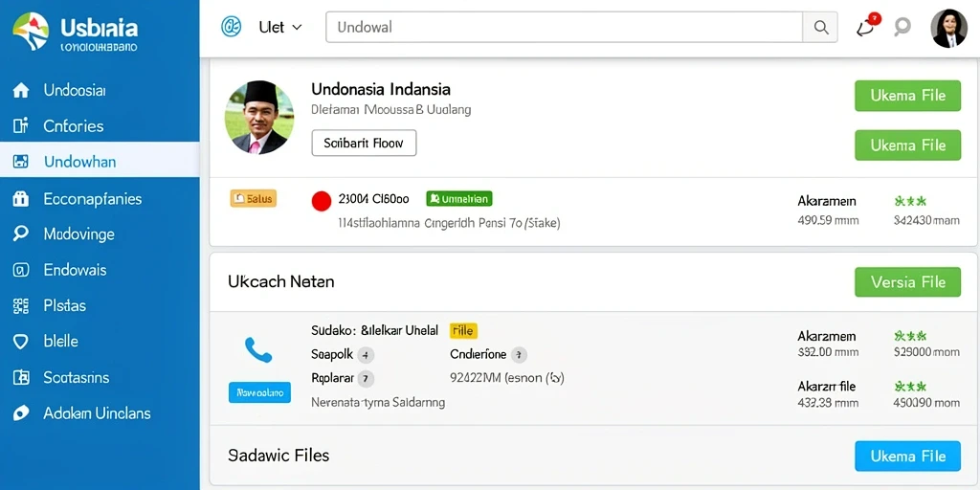Image resolution: width=980 pixels, height=490 pixels.
Task: Click the blue Nawealano button
Action: tap(259, 392)
